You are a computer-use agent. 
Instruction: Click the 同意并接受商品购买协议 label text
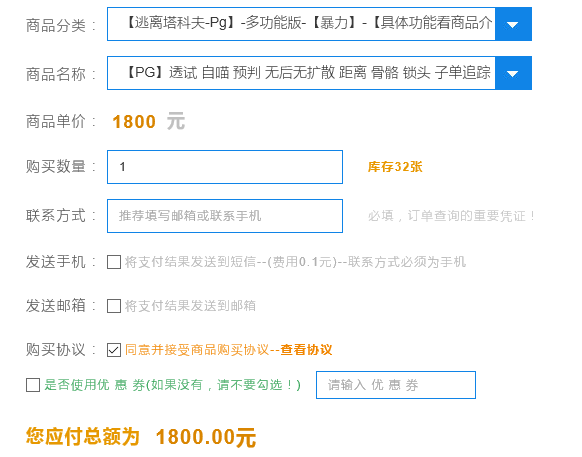click(x=197, y=350)
